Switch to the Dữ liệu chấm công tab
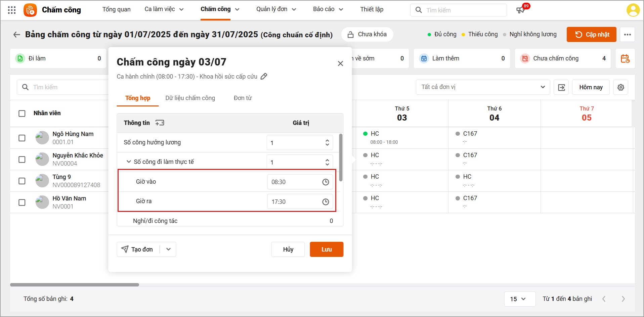Viewport: 644px width, 317px height. point(190,98)
